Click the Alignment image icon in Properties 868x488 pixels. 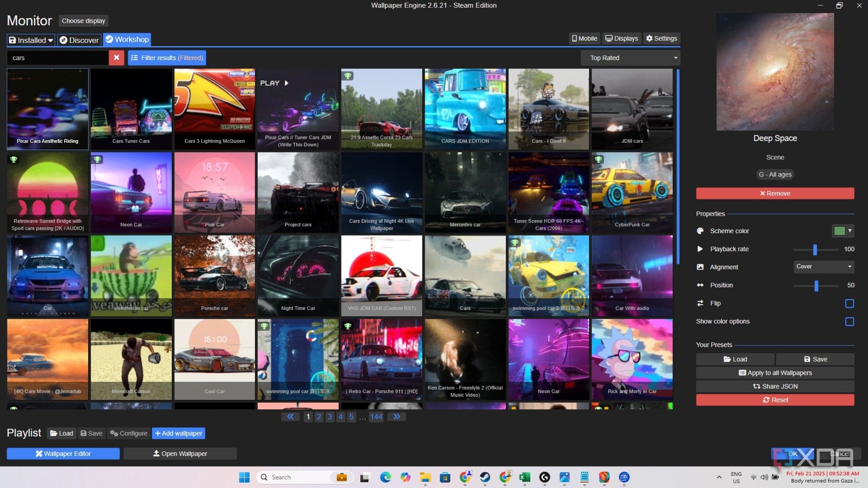[x=700, y=267]
